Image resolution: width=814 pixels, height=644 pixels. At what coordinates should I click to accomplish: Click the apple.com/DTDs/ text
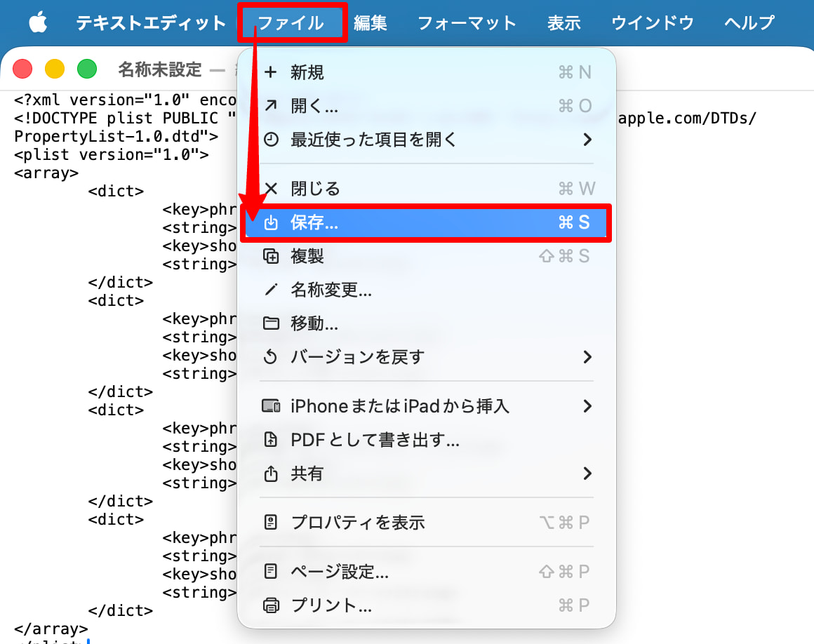tap(687, 119)
